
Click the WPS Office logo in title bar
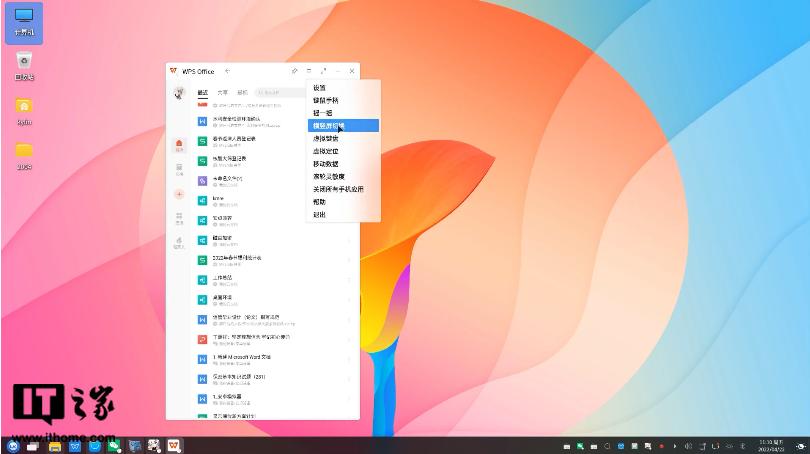[x=174, y=71]
